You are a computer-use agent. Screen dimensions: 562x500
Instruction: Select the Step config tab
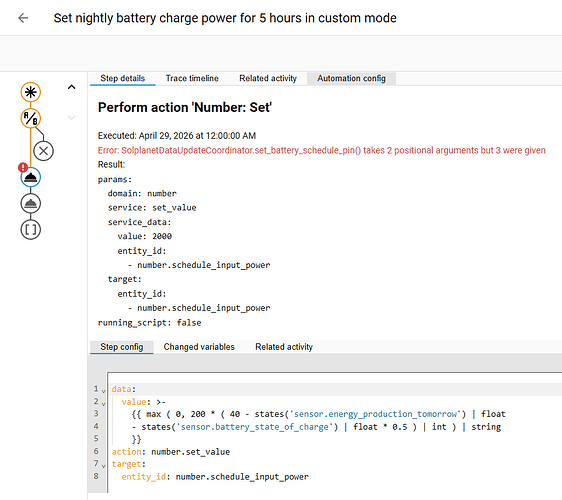coord(122,347)
